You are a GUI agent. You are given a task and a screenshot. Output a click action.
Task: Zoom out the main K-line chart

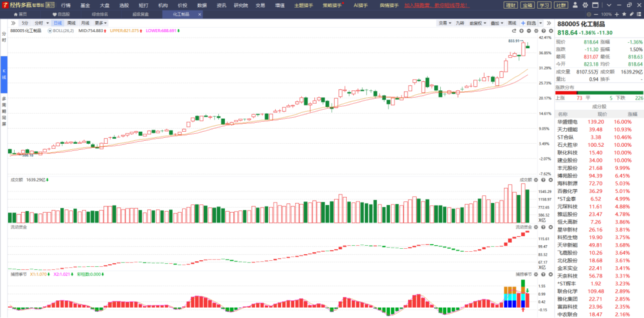click(x=529, y=31)
